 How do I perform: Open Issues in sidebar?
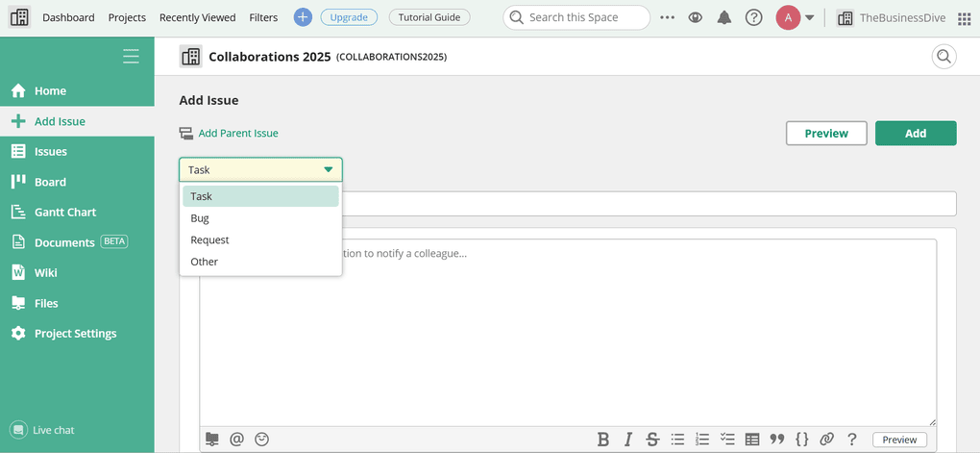pos(77,151)
